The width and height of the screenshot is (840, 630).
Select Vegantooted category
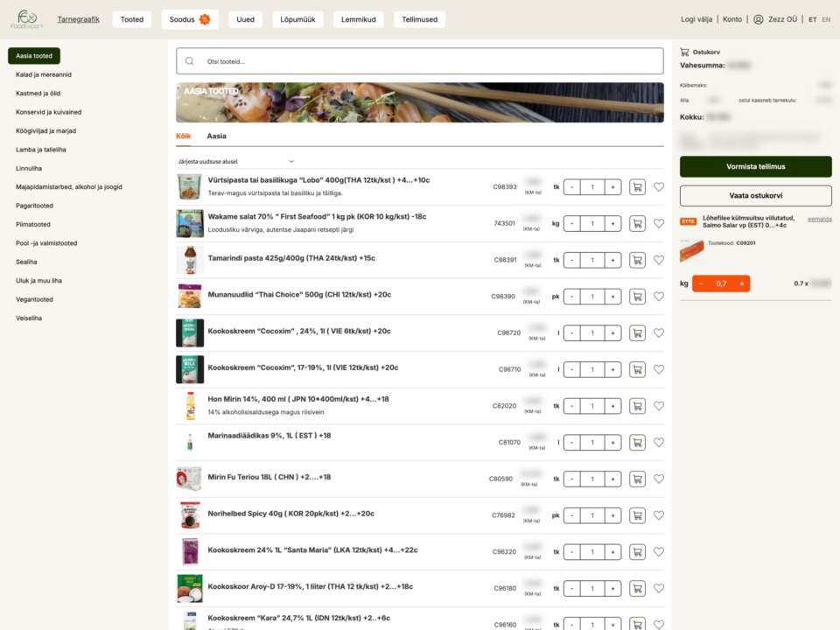click(x=34, y=299)
